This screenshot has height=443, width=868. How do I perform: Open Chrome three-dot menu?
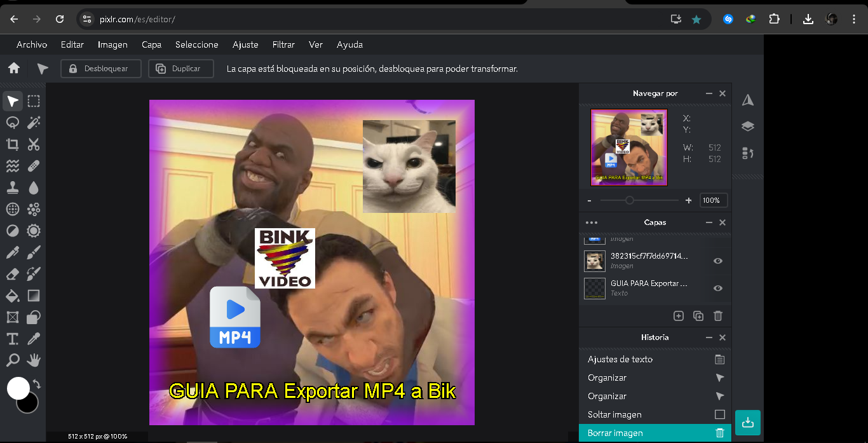point(854,19)
